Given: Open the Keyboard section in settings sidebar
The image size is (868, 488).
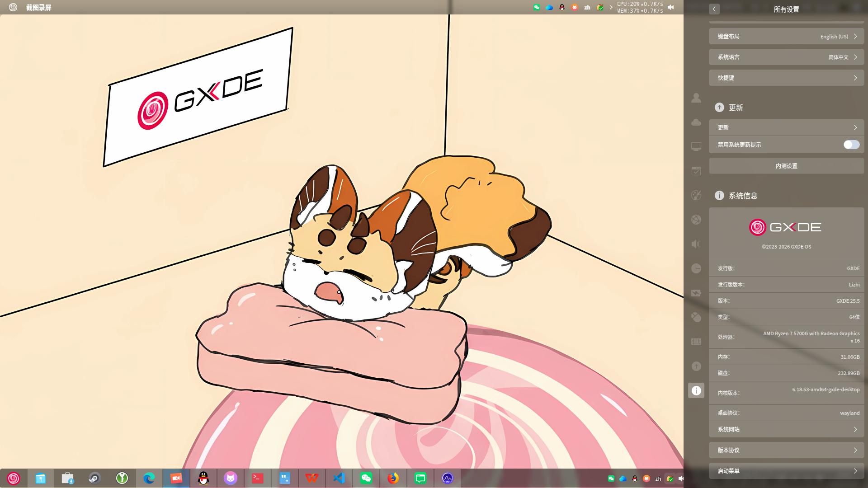Looking at the screenshot, I should (696, 342).
